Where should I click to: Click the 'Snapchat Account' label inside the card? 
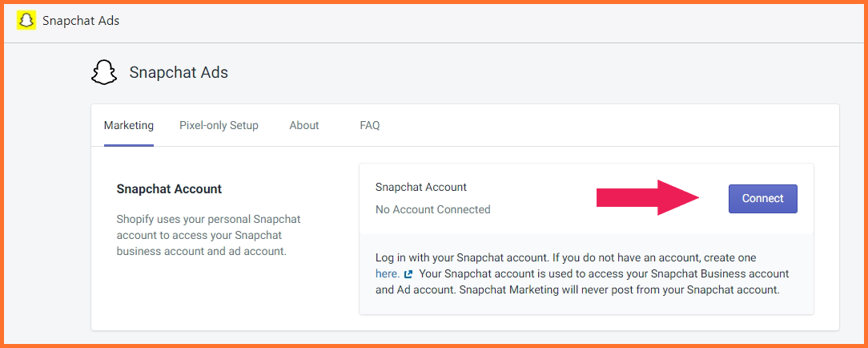(420, 188)
